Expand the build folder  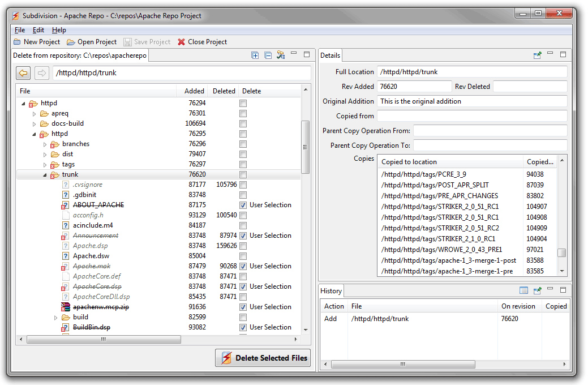(x=55, y=318)
